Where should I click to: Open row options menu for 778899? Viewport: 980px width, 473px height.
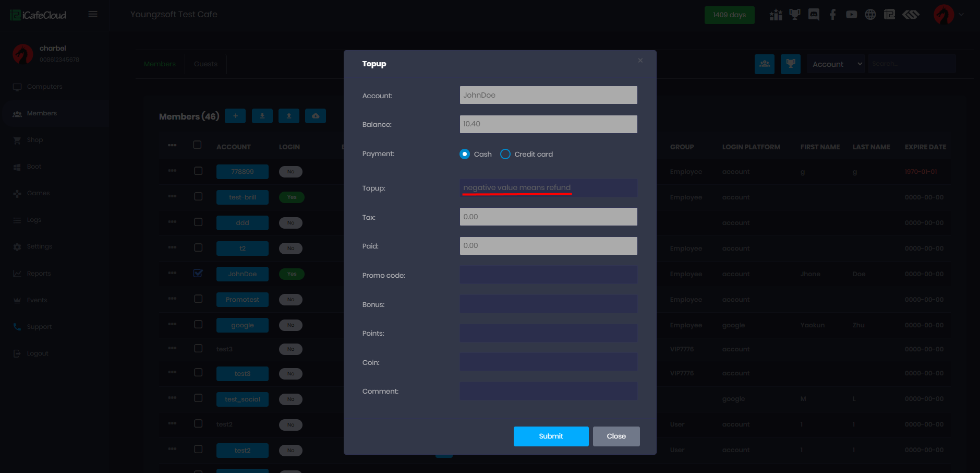pos(172,171)
